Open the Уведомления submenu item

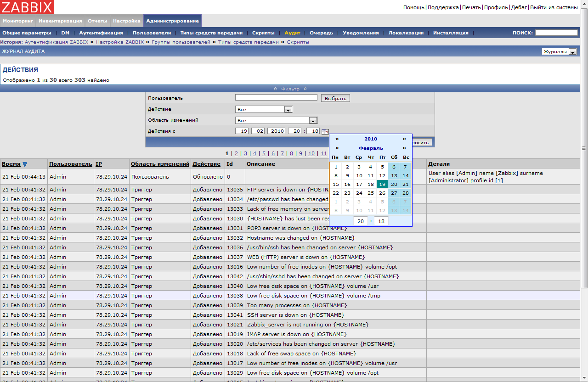(x=361, y=33)
